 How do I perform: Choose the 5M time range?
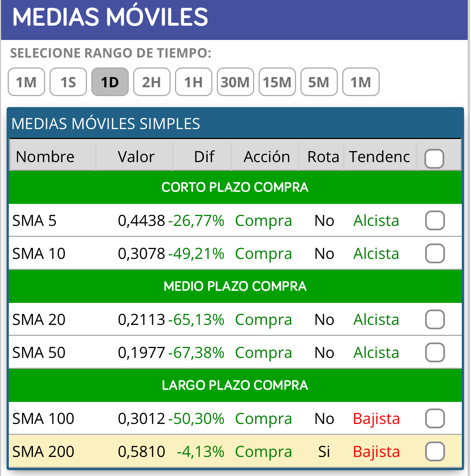click(x=319, y=82)
